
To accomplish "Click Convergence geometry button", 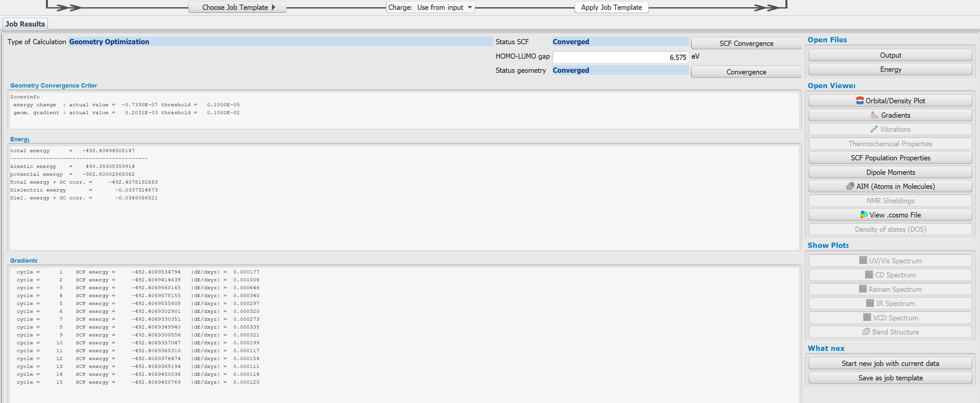I will 746,71.
